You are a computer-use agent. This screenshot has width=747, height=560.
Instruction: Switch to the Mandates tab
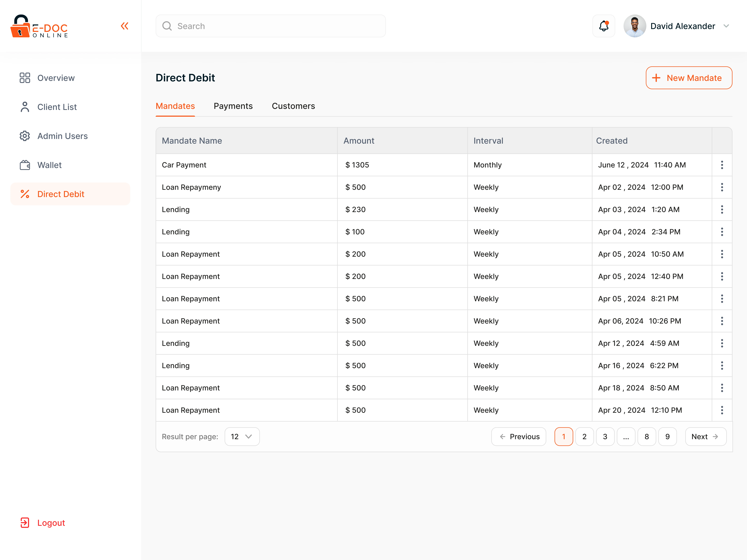click(175, 106)
